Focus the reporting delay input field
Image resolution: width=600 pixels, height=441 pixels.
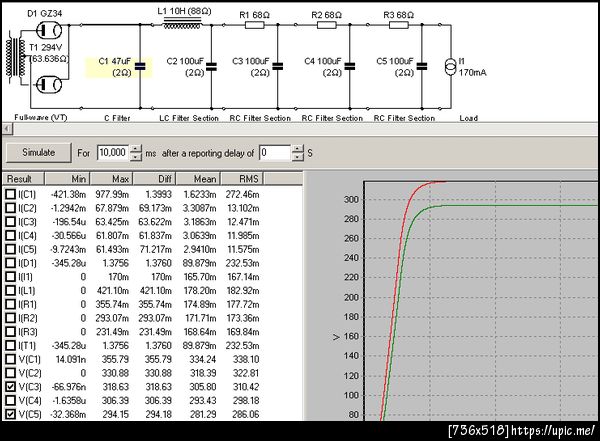[x=275, y=153]
